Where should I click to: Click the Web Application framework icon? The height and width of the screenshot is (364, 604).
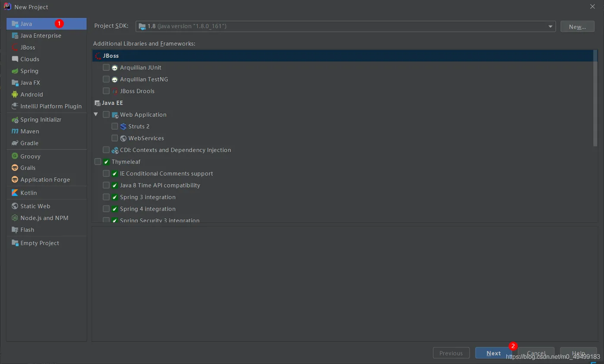click(x=115, y=115)
